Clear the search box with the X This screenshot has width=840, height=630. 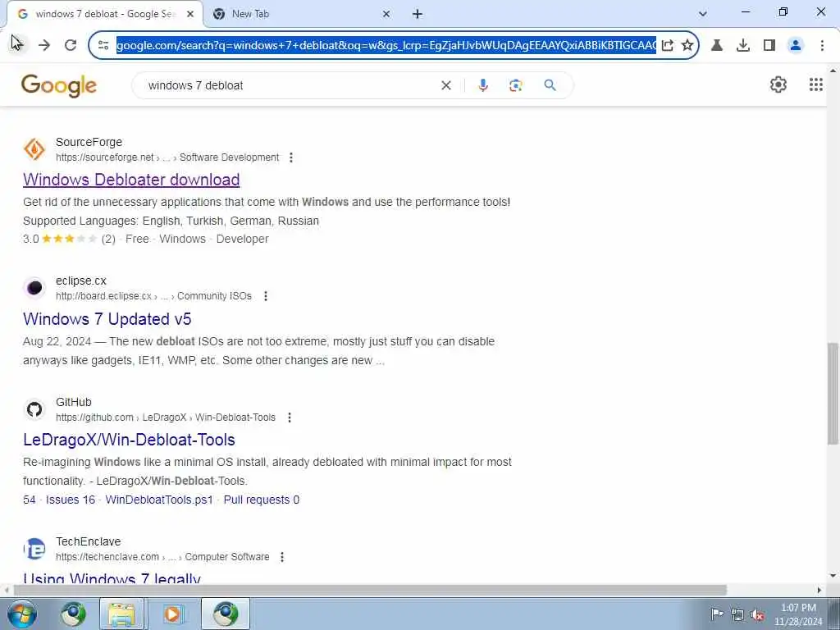tap(445, 85)
